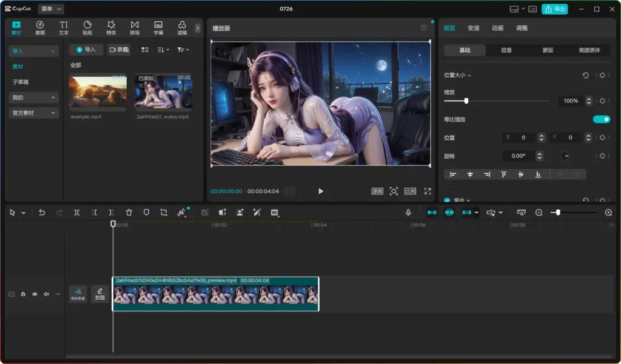This screenshot has height=364, width=621.
Task: Select the 蒙版 sub-tab
Action: (548, 50)
